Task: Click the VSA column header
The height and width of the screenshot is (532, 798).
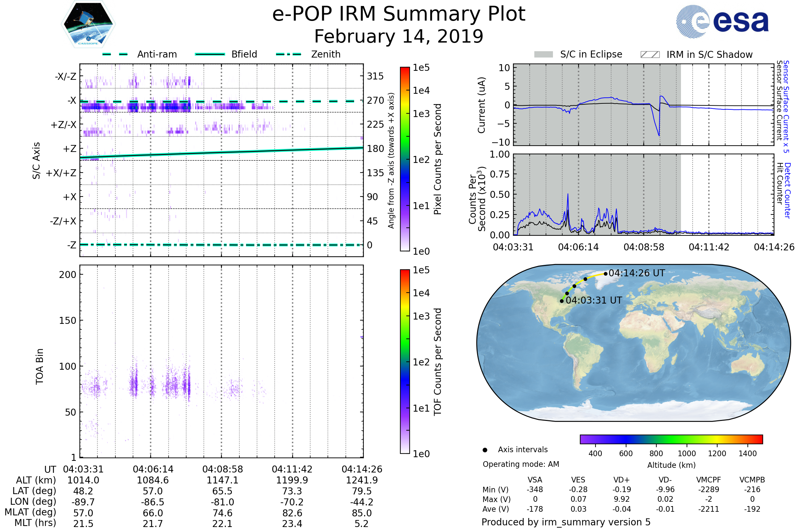Action: click(x=535, y=480)
